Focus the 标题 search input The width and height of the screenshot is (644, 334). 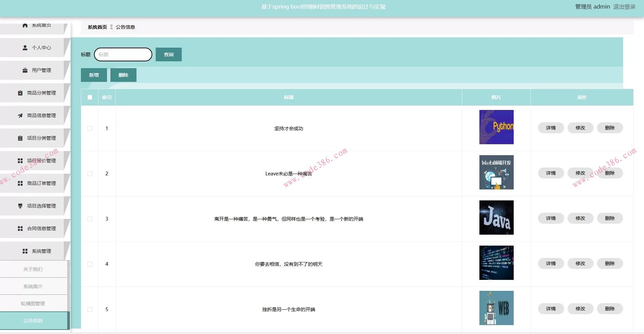click(x=123, y=54)
